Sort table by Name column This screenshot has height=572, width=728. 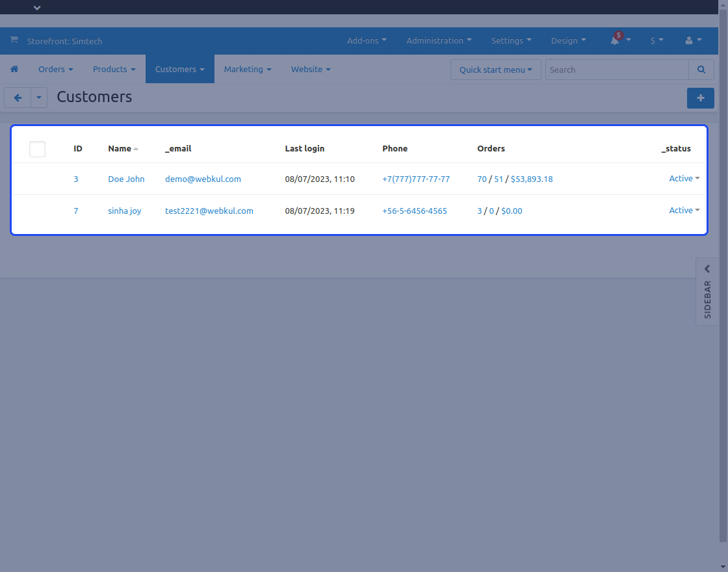pos(123,149)
